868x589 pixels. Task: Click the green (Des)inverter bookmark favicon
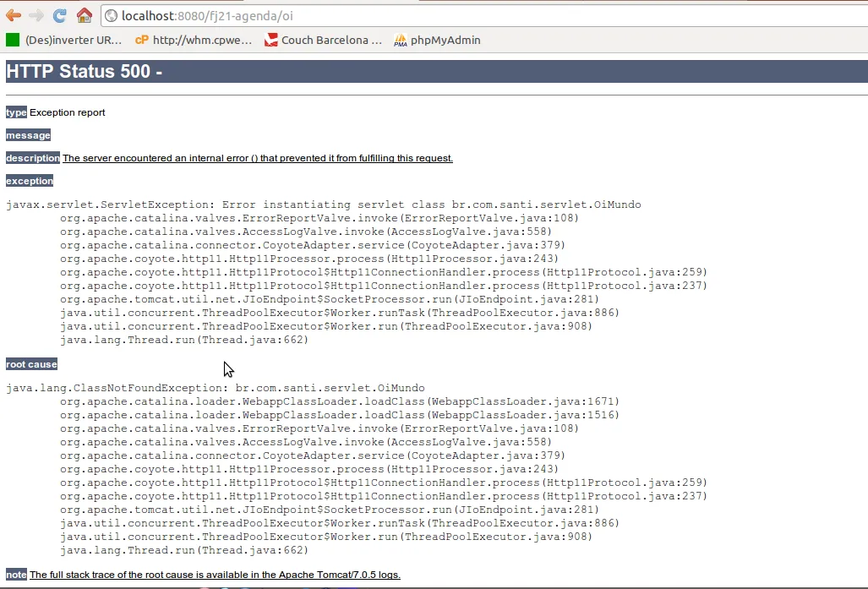(x=12, y=40)
